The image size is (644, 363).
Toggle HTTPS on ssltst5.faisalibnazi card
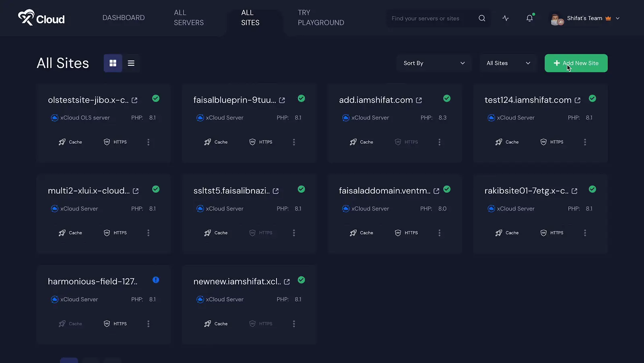261,233
